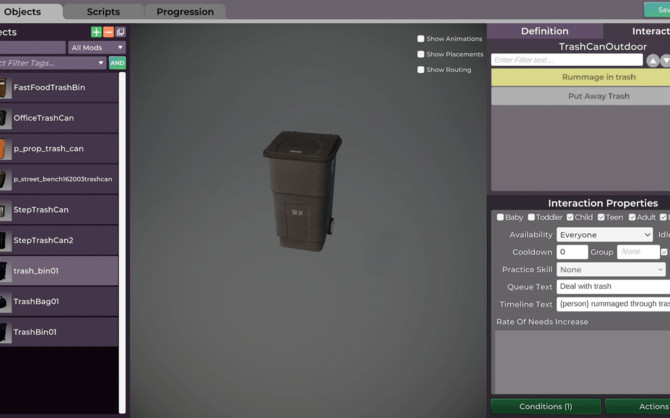Image resolution: width=670 pixels, height=418 pixels.
Task: Click the Queue Text field
Action: 613,287
